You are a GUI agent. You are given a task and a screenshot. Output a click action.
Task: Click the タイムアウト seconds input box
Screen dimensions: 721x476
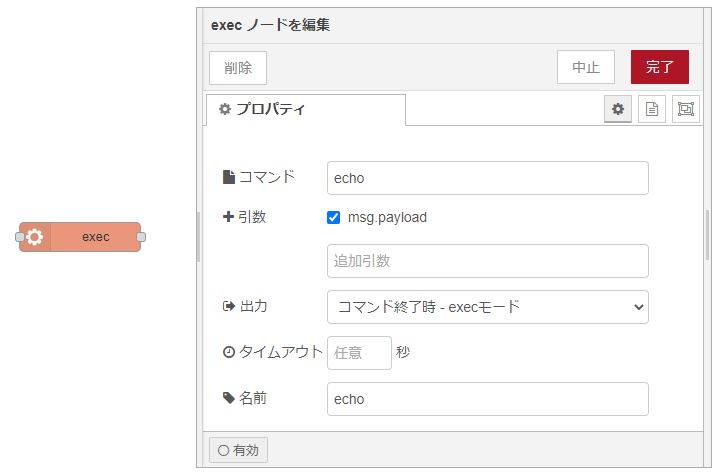coord(359,352)
